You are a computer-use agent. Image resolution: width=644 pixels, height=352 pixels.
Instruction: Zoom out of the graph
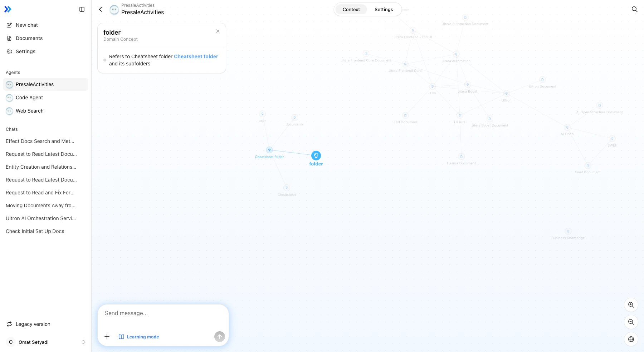coord(631,322)
